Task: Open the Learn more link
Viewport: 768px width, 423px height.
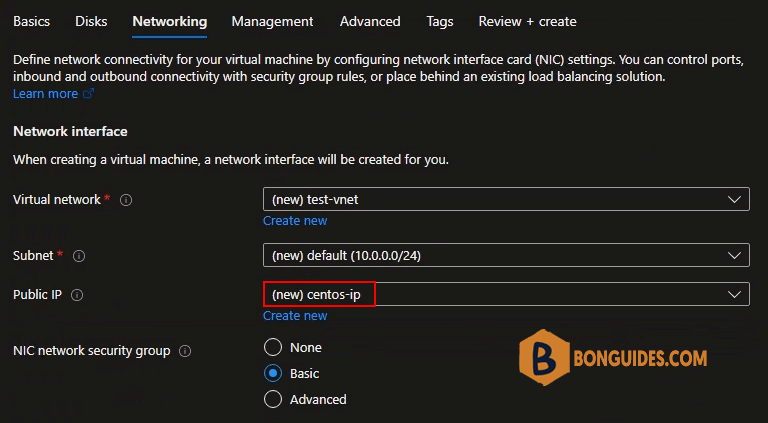Action: pos(46,94)
